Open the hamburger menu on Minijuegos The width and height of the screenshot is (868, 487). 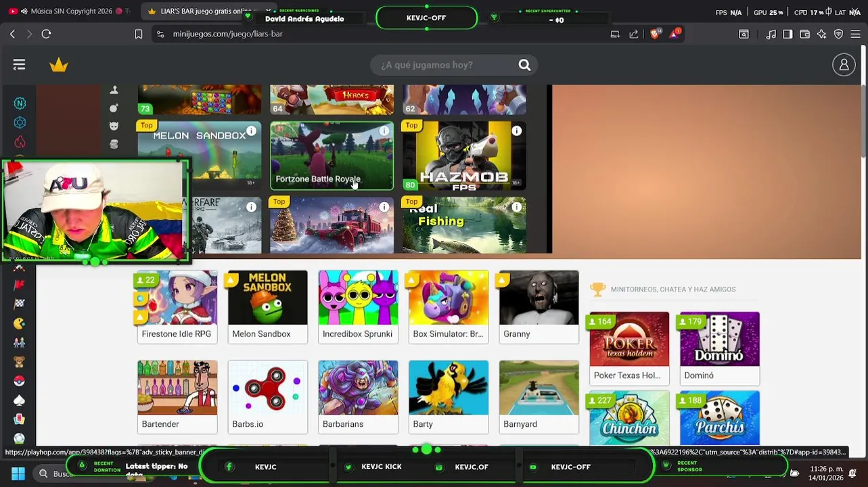[x=19, y=65]
